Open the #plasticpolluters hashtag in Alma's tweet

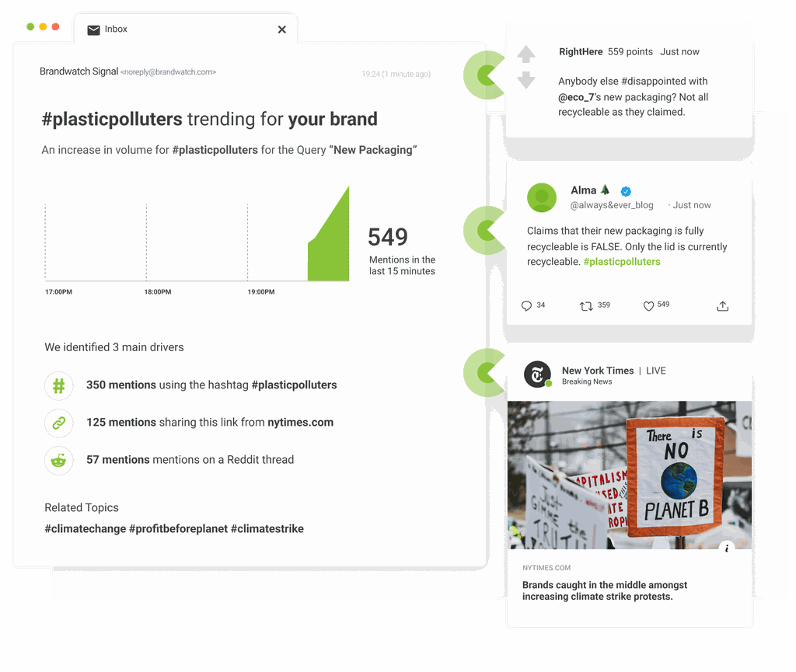(x=622, y=262)
